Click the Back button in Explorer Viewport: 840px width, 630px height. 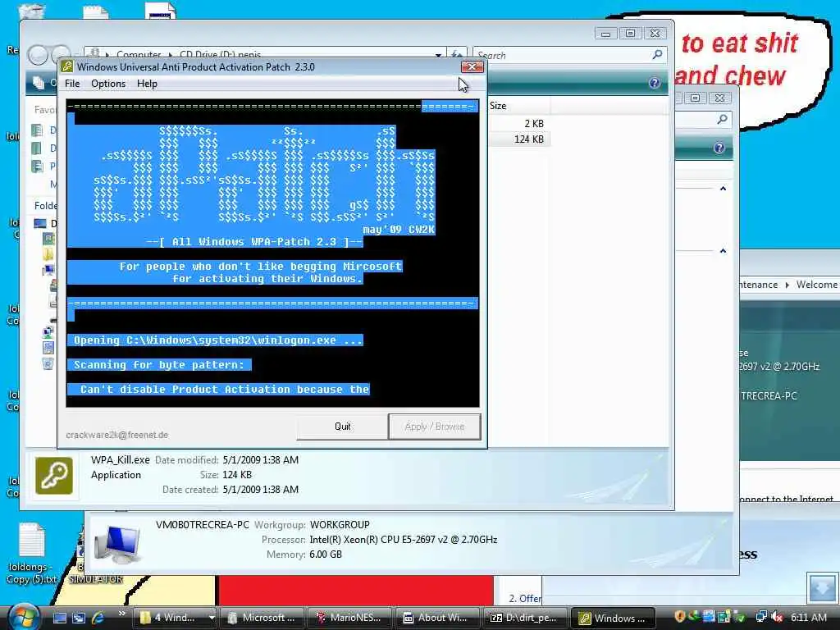click(38, 55)
